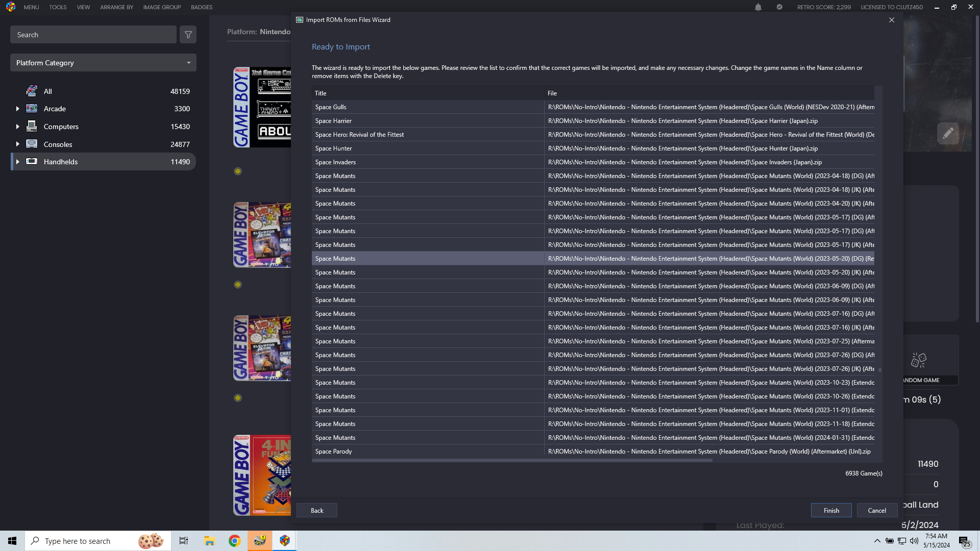Viewport: 980px width, 551px height.
Task: Click the 6938 Game(s) count text
Action: tap(864, 473)
